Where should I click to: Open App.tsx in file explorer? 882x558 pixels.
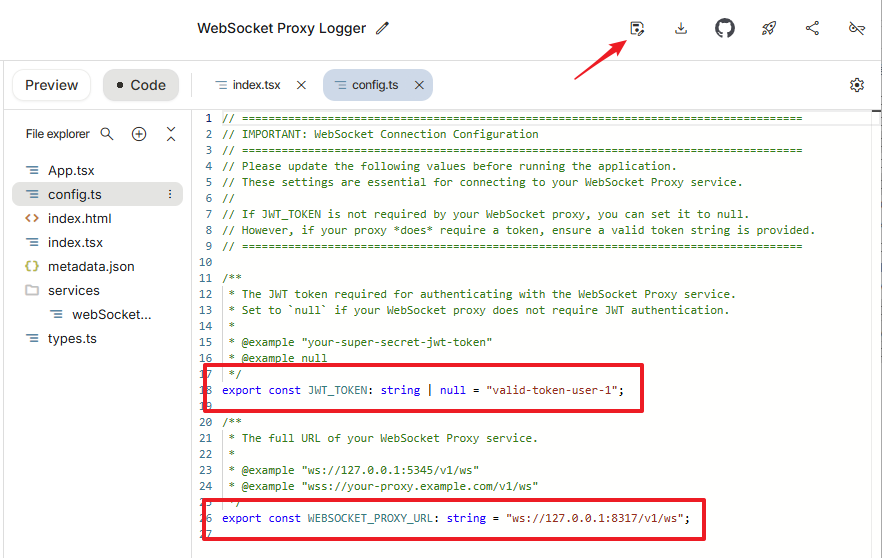point(71,171)
